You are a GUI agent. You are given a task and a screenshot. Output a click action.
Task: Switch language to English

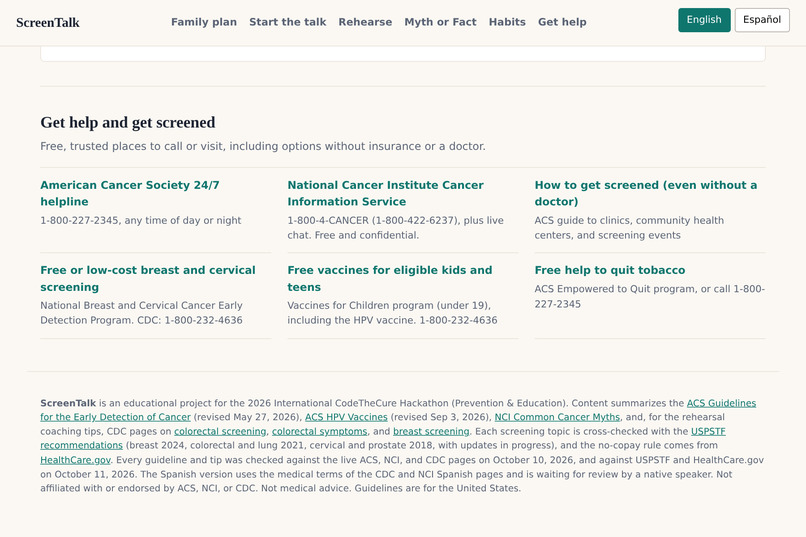[704, 20]
